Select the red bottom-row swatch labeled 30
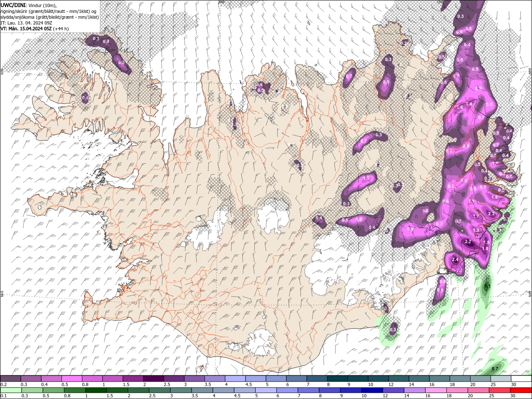The image size is (532, 399). [522, 390]
